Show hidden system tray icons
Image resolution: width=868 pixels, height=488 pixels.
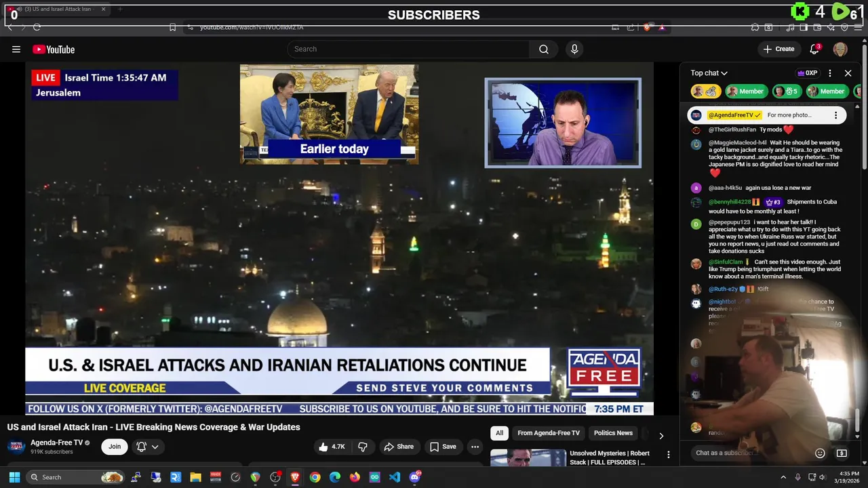(783, 477)
